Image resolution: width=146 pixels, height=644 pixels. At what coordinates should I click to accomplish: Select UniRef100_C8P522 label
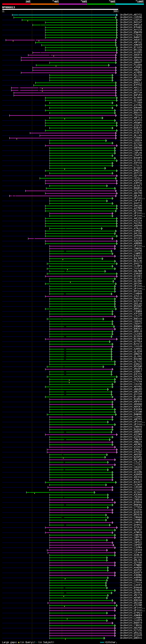pos(131,543)
